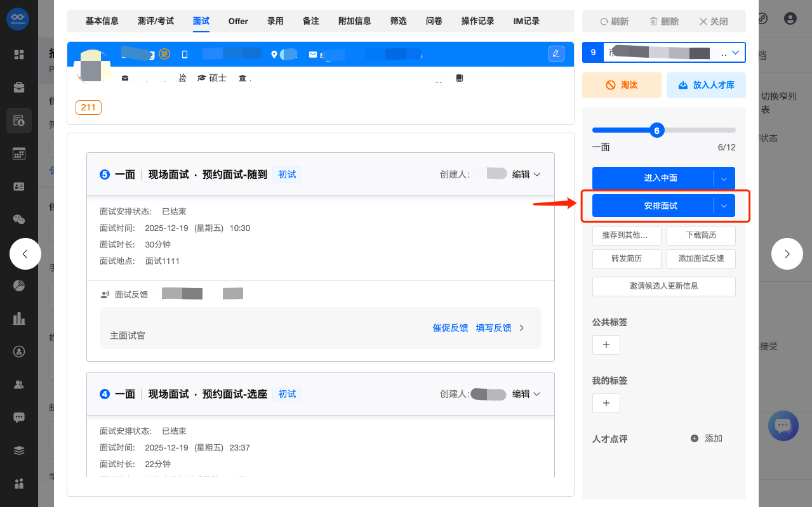This screenshot has width=812, height=507.
Task: Click the 切换窄列表 text in background page
Action: pos(778,103)
